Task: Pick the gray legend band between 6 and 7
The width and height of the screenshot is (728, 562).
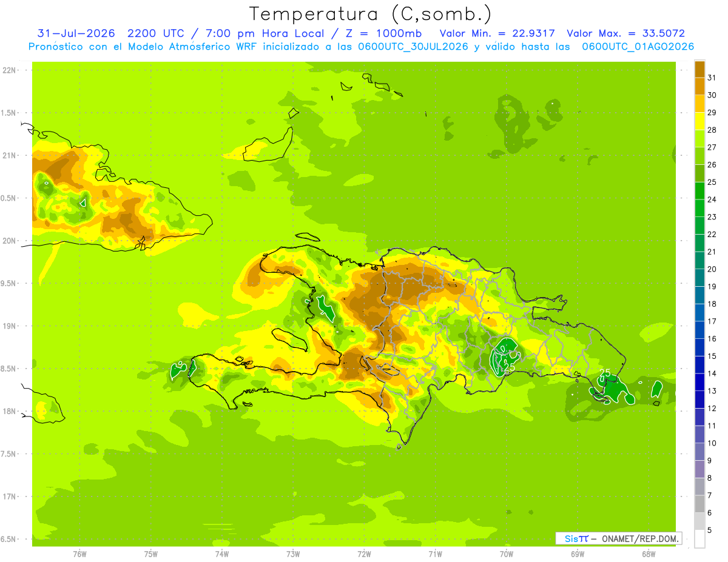Action: coord(699,504)
